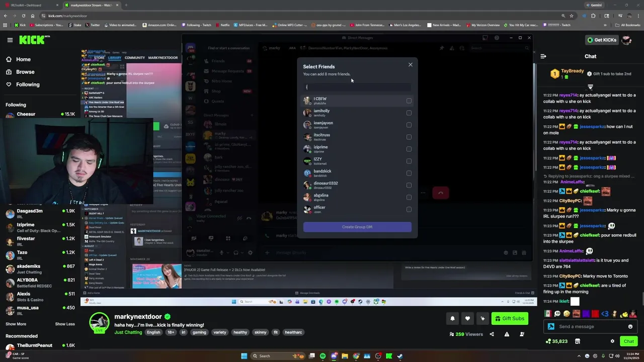Screen dimensions: 644x362
Task: Click report warning triangle icon
Action: point(507,334)
